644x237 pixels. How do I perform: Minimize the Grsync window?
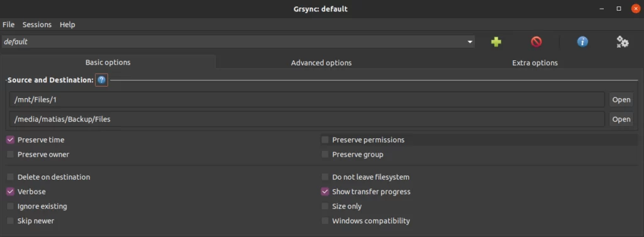point(602,9)
